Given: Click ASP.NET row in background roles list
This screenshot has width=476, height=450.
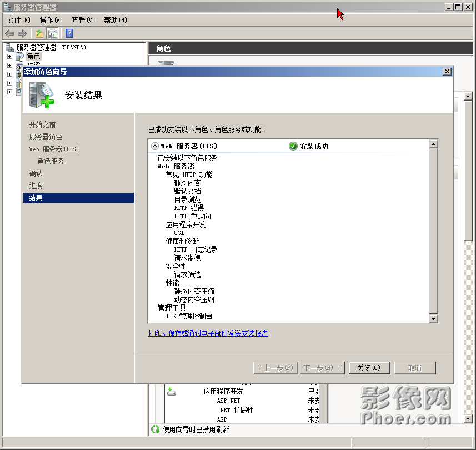Looking at the screenshot, I should pyautogui.click(x=229, y=401).
